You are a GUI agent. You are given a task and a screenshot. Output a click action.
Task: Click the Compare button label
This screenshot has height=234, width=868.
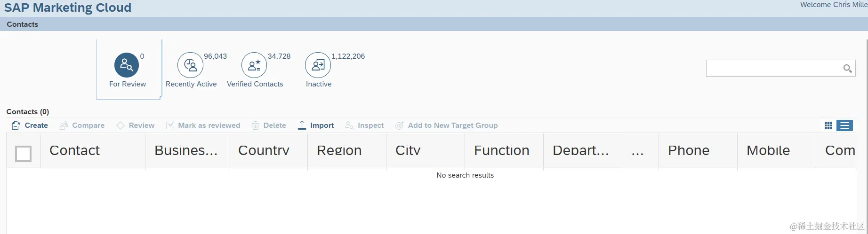coord(88,125)
